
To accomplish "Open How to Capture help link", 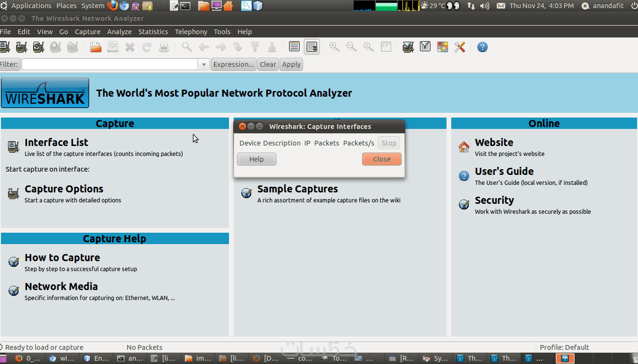I will (62, 257).
